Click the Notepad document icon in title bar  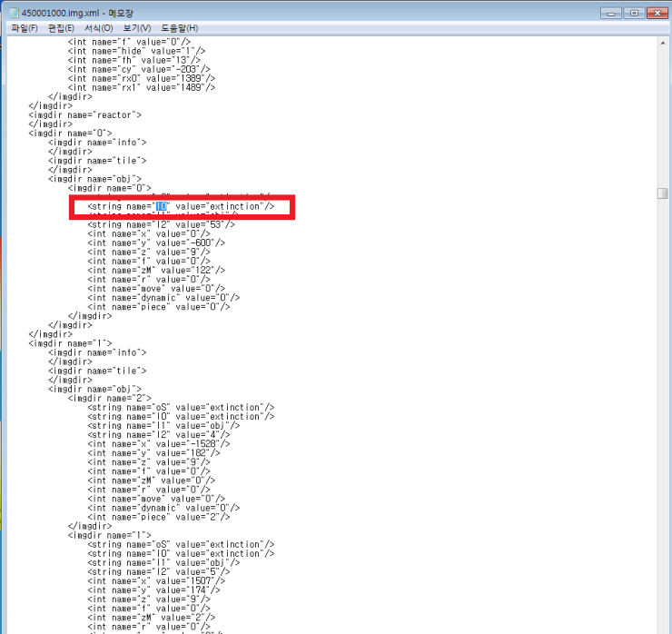coord(15,13)
